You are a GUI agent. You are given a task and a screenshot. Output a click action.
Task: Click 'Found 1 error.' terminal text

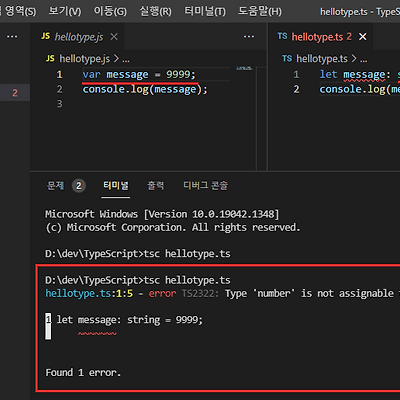point(83,372)
